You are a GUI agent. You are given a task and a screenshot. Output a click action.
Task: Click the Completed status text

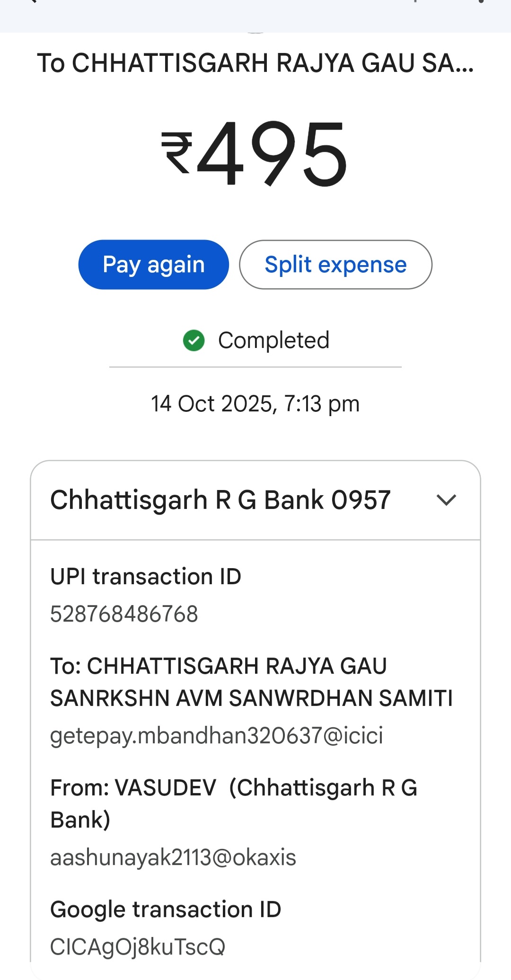273,340
